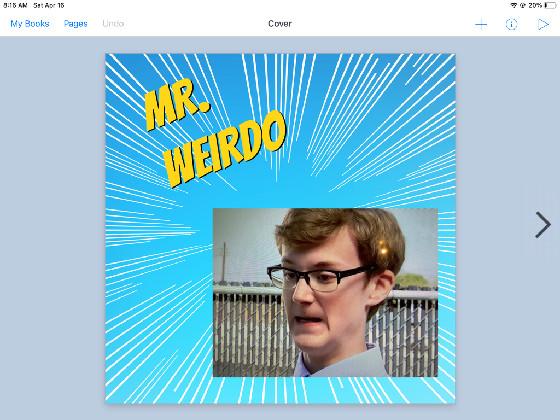Viewport: 560px width, 420px height.
Task: Select the photo of man with glasses
Action: coord(325,292)
